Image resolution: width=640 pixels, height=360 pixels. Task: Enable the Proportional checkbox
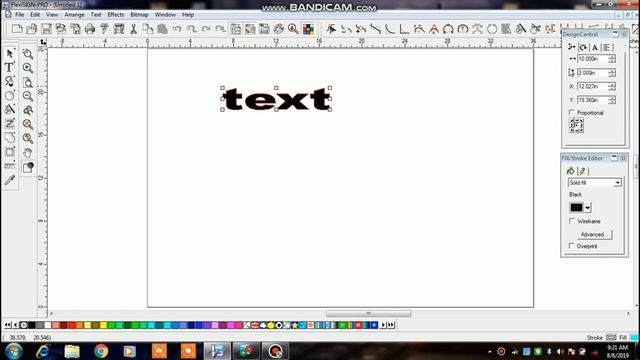(x=571, y=112)
